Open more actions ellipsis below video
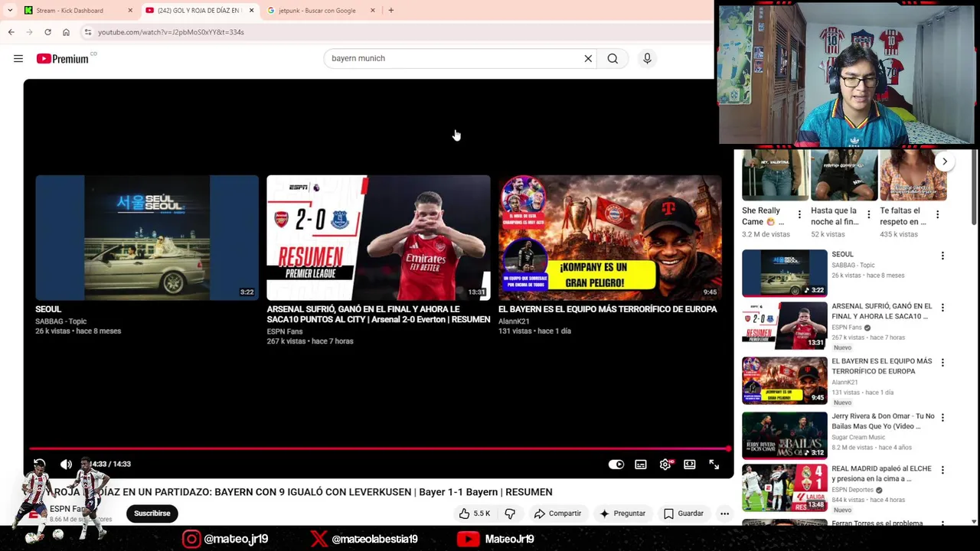 724,514
